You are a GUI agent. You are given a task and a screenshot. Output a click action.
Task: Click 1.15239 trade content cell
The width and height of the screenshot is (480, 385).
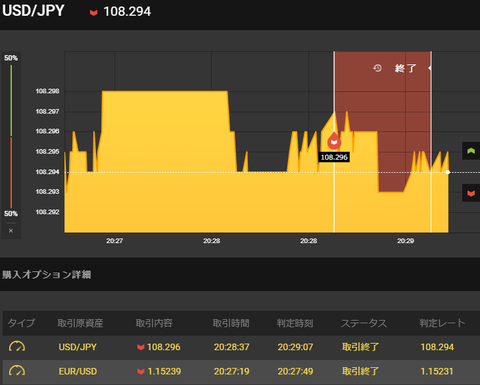point(164,371)
